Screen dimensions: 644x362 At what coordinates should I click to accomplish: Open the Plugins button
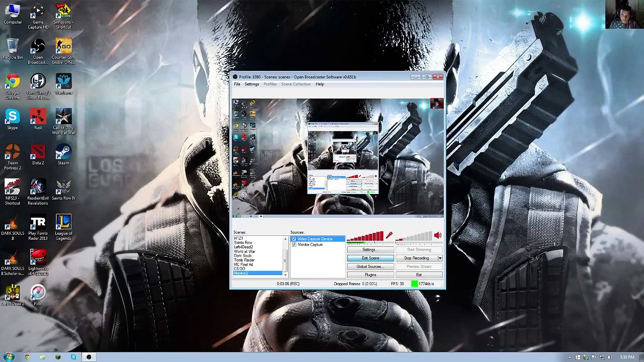370,275
